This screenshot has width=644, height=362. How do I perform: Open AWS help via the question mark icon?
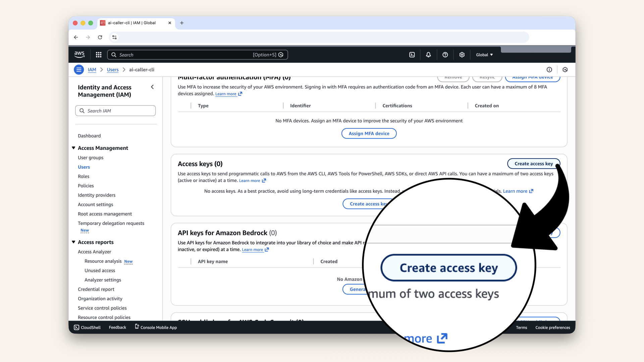coord(445,55)
